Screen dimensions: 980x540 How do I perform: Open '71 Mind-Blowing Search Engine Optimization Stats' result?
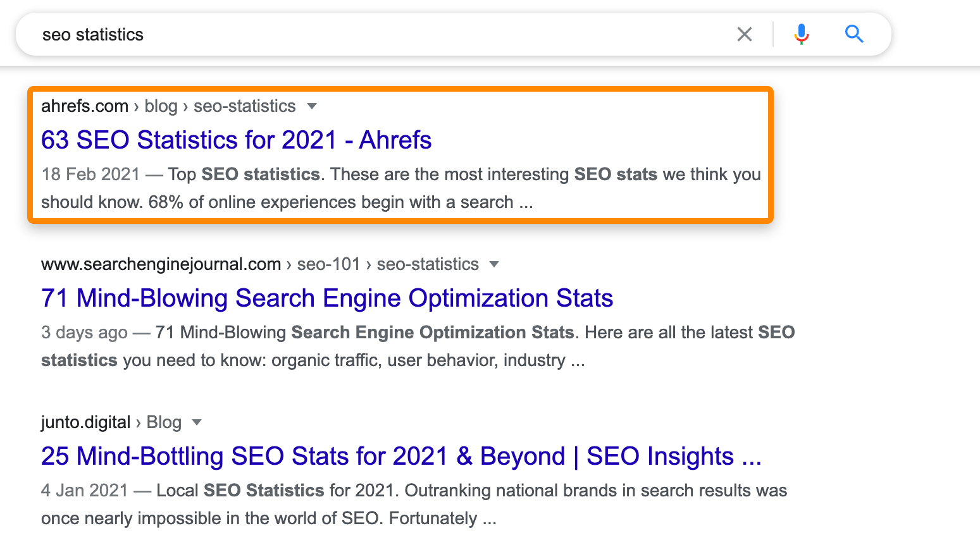(326, 298)
